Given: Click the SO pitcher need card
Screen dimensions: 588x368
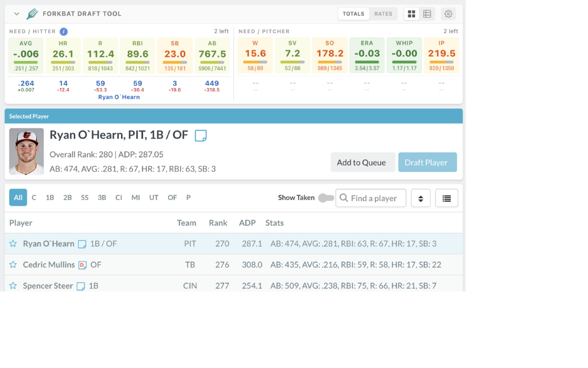Looking at the screenshot, I should coord(330,56).
